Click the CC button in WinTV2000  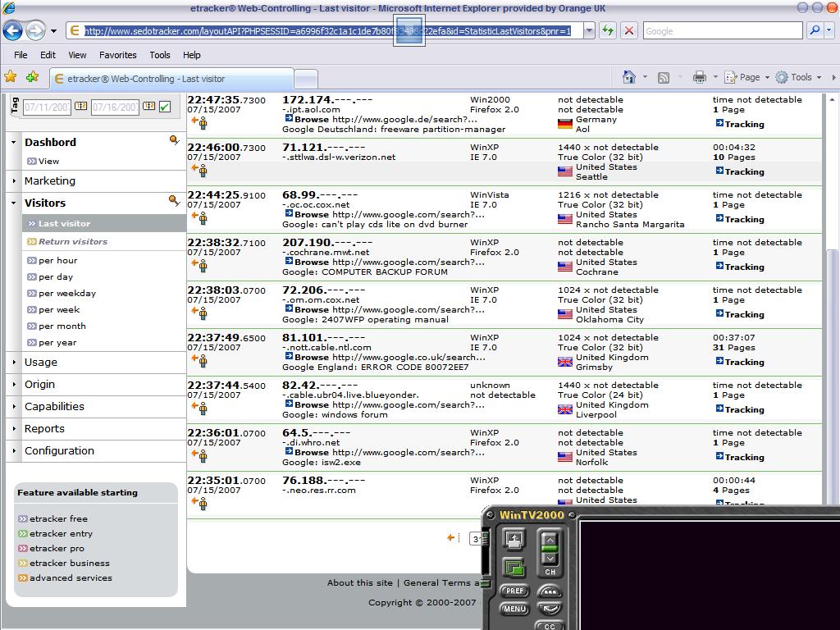coord(550,626)
